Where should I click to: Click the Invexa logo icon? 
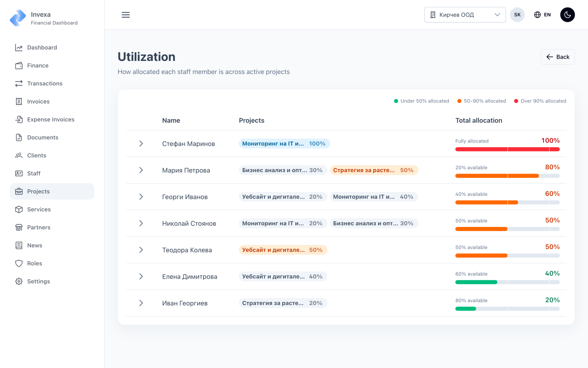coord(18,18)
